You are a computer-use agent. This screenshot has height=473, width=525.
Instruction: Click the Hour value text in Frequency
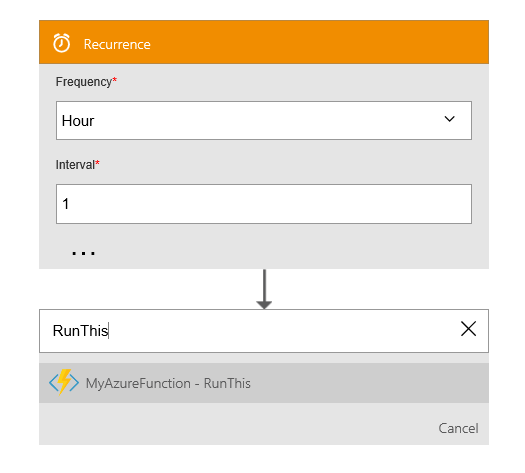78,121
